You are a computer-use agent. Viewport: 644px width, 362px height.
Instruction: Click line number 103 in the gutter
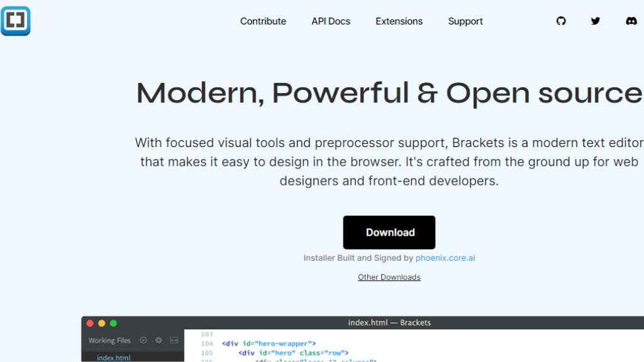coord(207,334)
